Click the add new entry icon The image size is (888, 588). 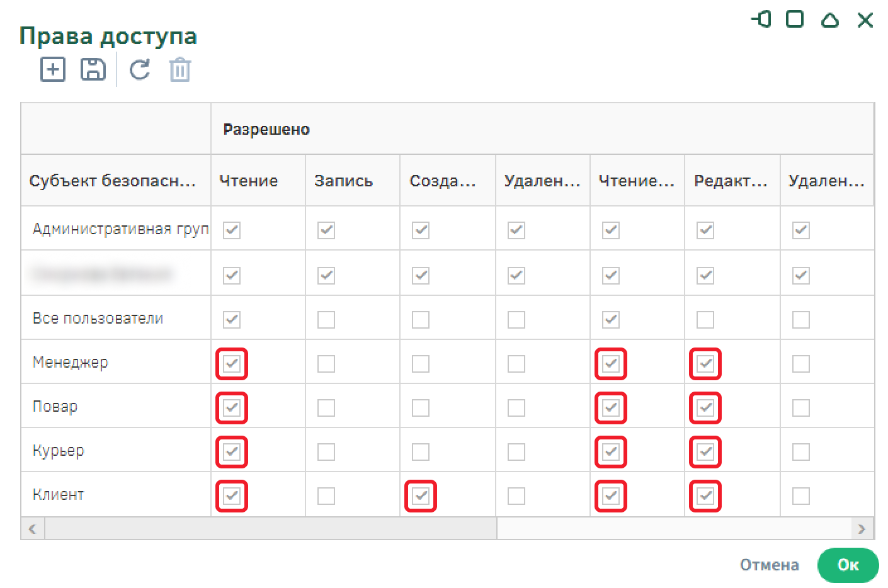(x=53, y=69)
